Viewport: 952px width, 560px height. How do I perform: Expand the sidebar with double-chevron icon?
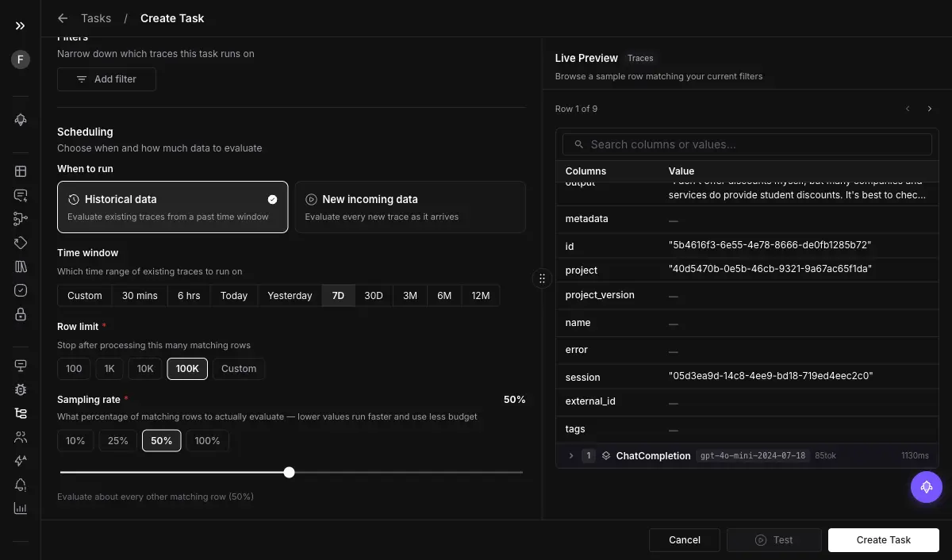[21, 26]
